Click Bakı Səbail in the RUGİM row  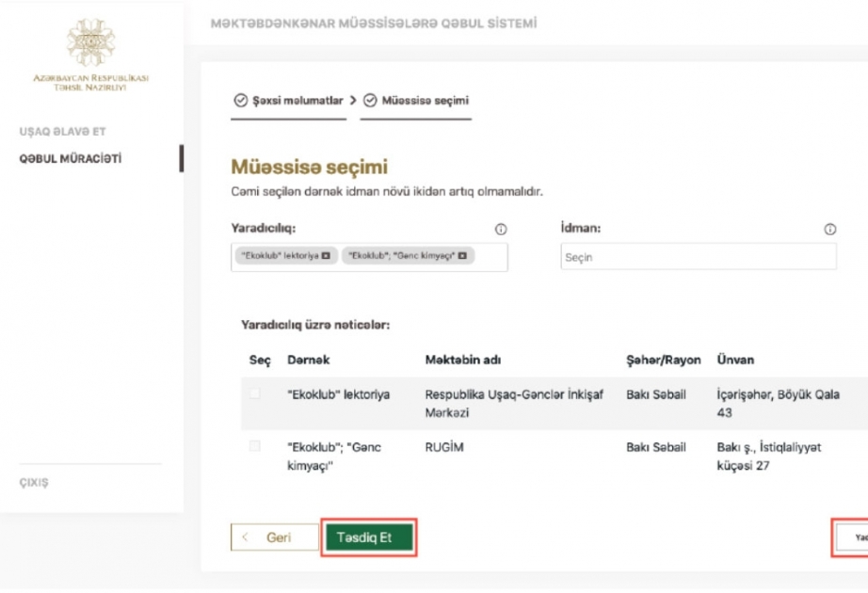(656, 447)
